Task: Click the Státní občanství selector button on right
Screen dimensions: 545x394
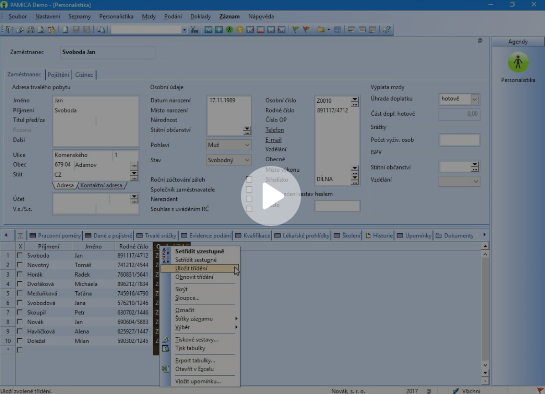Action: 475,167
